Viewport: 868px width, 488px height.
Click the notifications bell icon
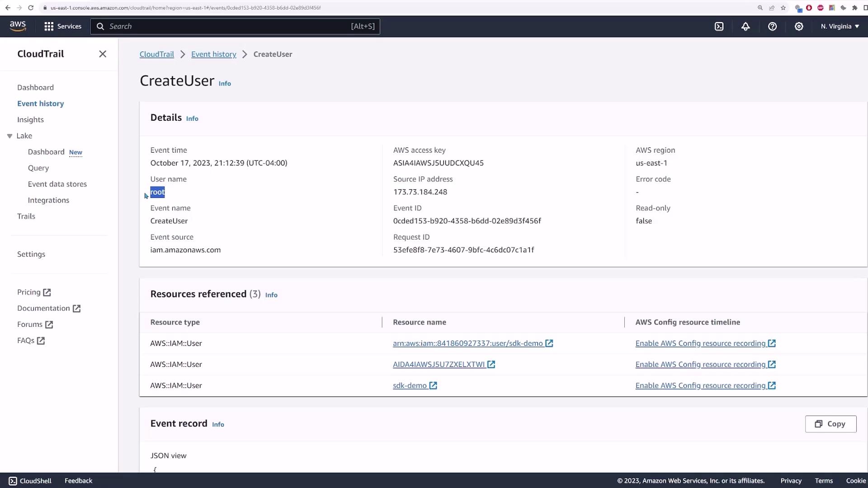point(745,27)
